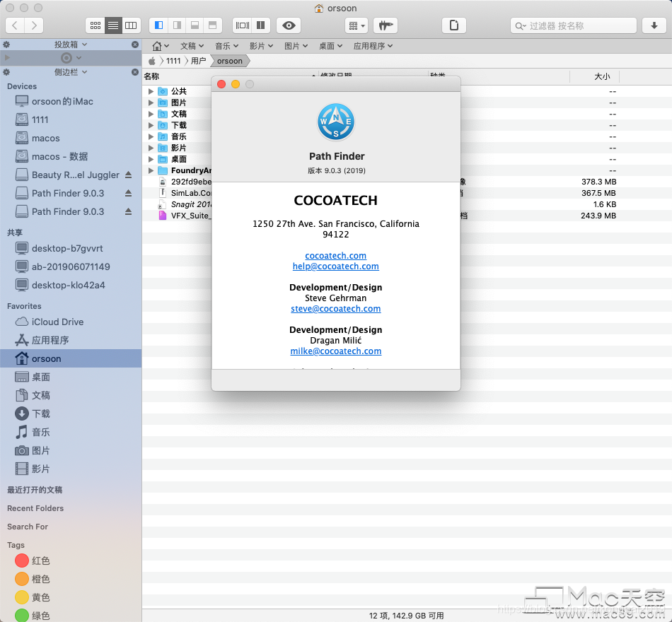Open the sidebar section gear menu
Screen dimensions: 672x622
coord(6,72)
